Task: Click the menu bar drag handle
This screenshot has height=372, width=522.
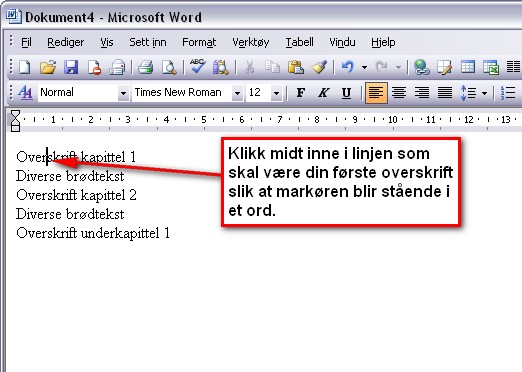Action: pos(11,41)
